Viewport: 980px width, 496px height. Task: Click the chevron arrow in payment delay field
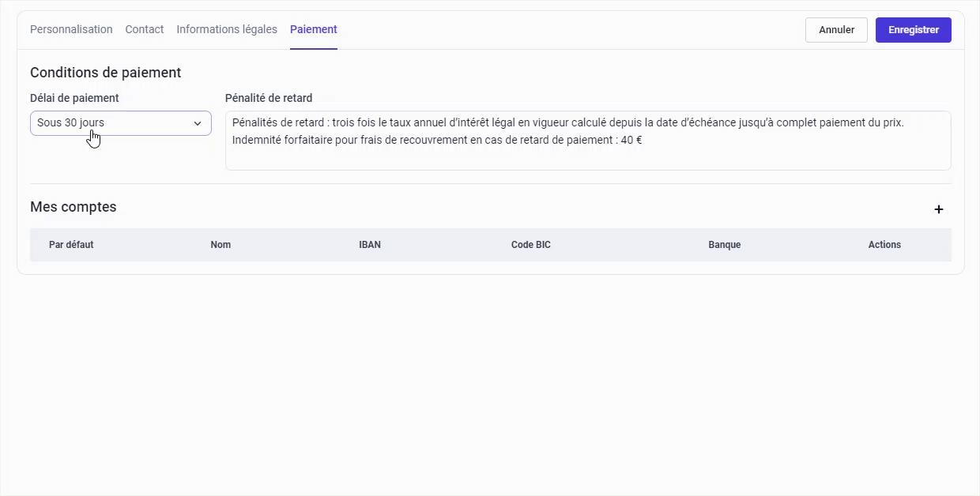click(x=198, y=123)
